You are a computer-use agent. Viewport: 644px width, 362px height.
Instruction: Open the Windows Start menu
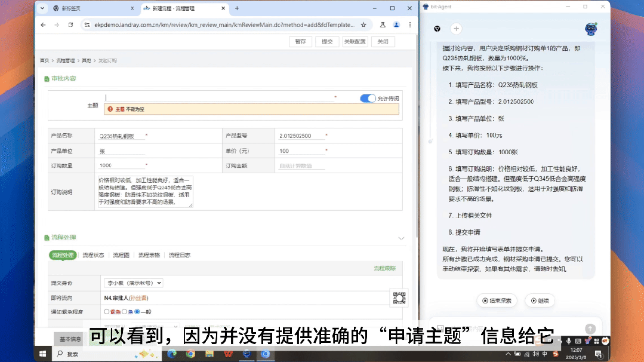point(43,354)
